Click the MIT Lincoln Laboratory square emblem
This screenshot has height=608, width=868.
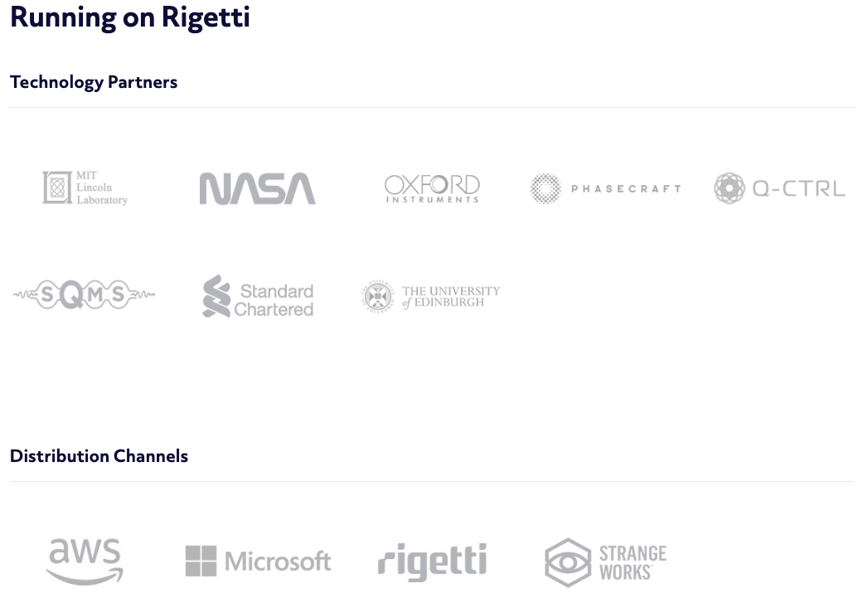(57, 187)
